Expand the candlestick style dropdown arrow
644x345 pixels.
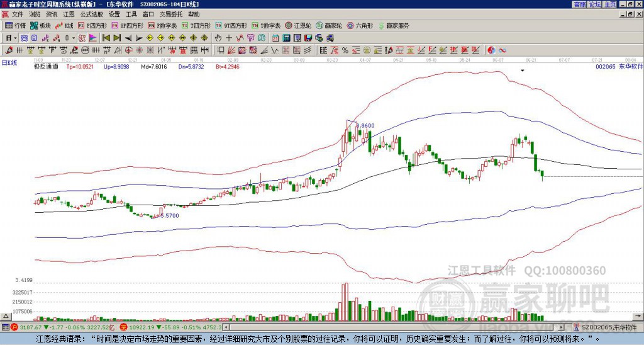tap(74, 38)
